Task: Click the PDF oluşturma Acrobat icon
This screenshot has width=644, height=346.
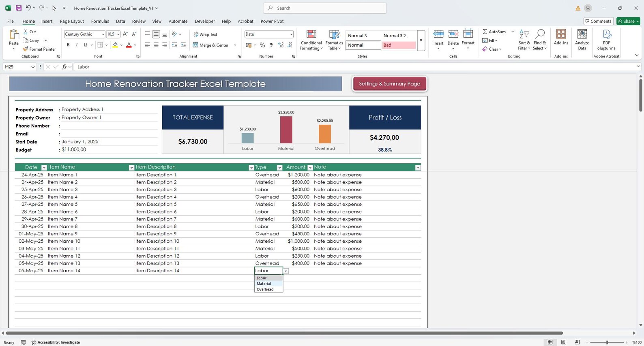Action: pyautogui.click(x=607, y=34)
